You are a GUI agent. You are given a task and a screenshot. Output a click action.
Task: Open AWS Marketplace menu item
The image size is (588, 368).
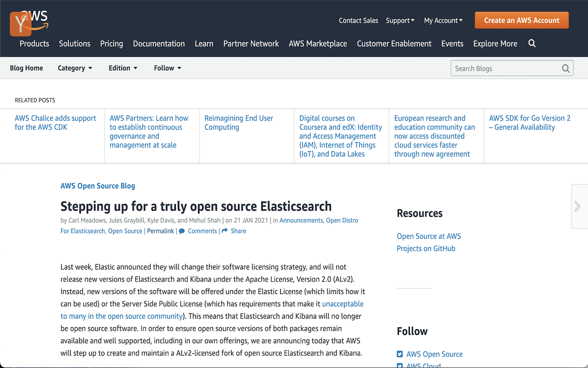318,44
